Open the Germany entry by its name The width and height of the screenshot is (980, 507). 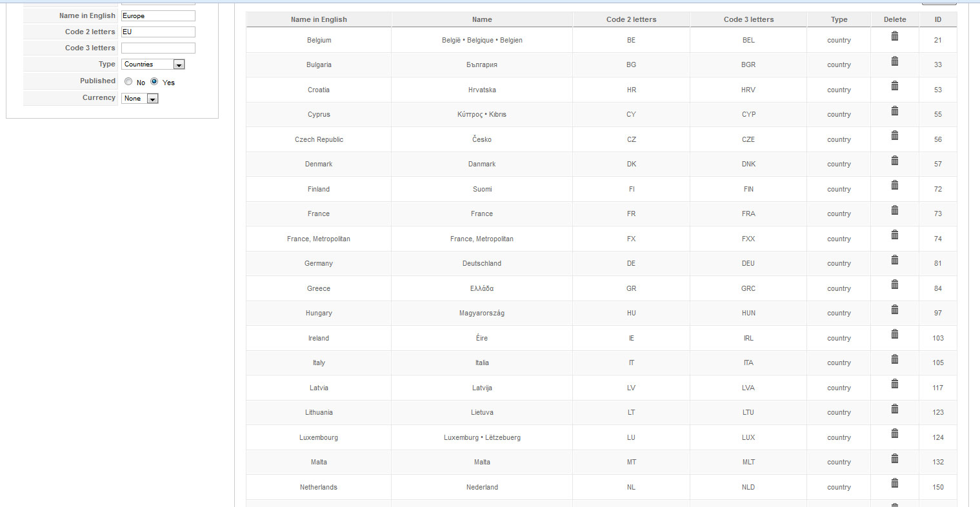[319, 263]
